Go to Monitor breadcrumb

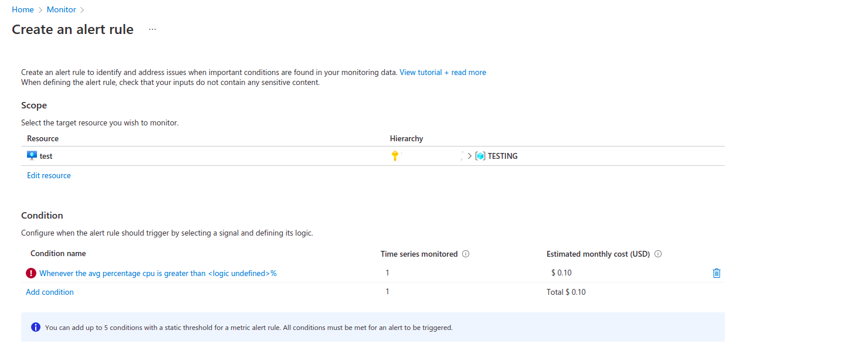pos(62,10)
